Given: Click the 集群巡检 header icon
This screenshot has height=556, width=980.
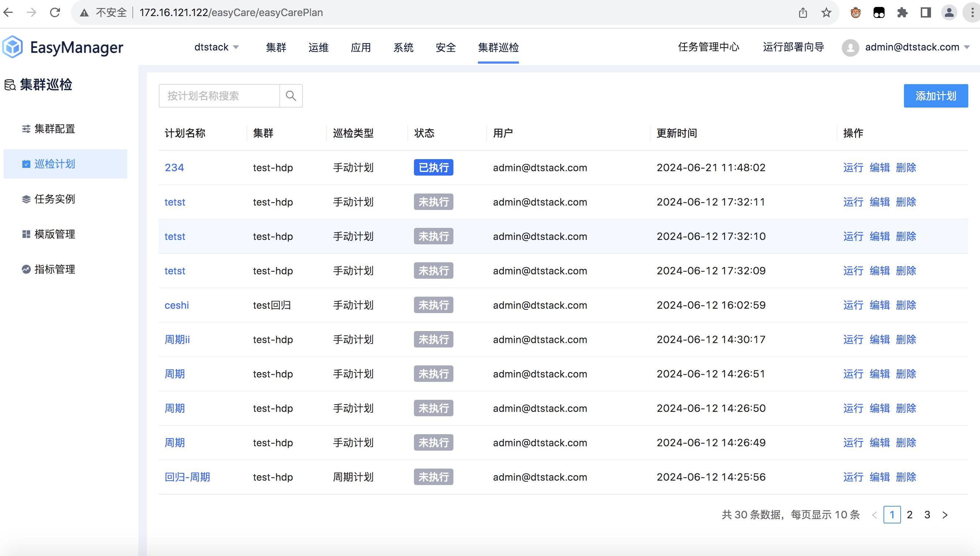Looking at the screenshot, I should click(10, 84).
